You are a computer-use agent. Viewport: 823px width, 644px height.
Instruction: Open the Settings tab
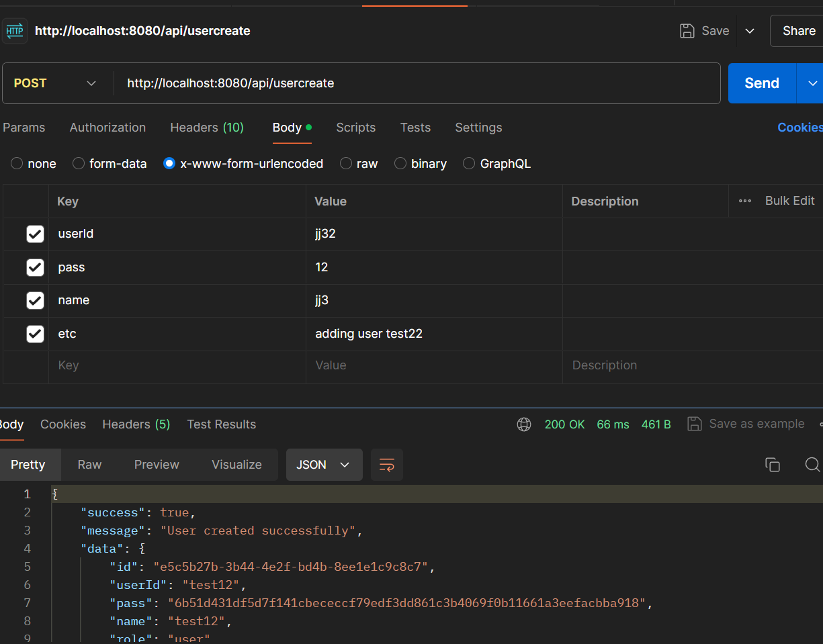click(x=478, y=128)
